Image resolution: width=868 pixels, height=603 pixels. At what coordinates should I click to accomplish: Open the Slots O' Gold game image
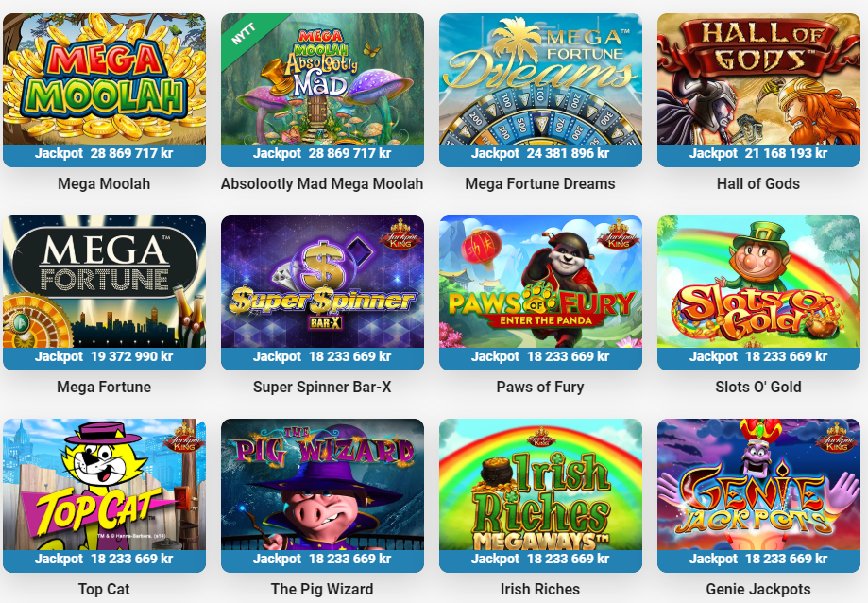(758, 282)
